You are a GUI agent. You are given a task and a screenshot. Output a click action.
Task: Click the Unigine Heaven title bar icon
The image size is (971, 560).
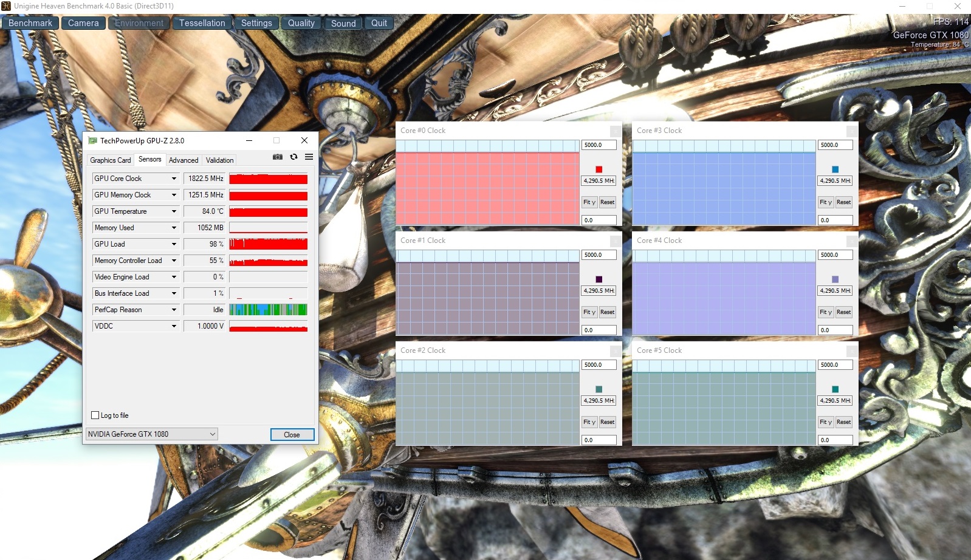(6, 6)
